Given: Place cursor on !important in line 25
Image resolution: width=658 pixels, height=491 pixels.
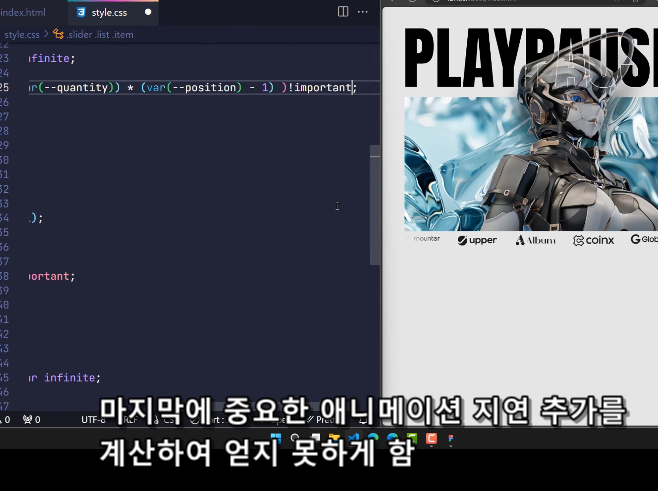Looking at the screenshot, I should pos(319,87).
